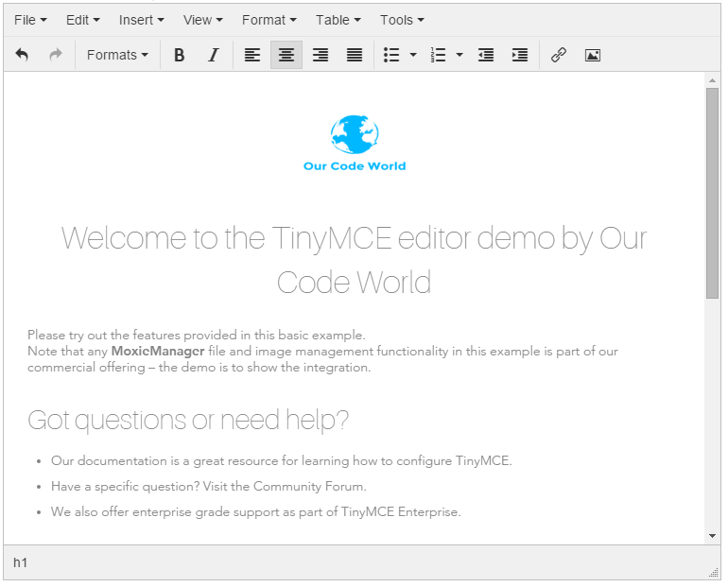Screen dimensions: 728x587
Task: Expand bullet list style options arrow
Action: click(x=413, y=55)
